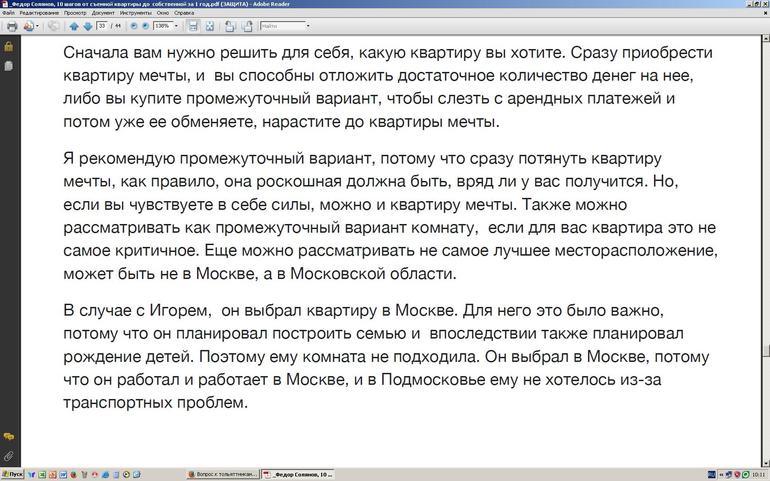Click the zoom percentage field showing 138%
The width and height of the screenshot is (770, 481).
(163, 26)
